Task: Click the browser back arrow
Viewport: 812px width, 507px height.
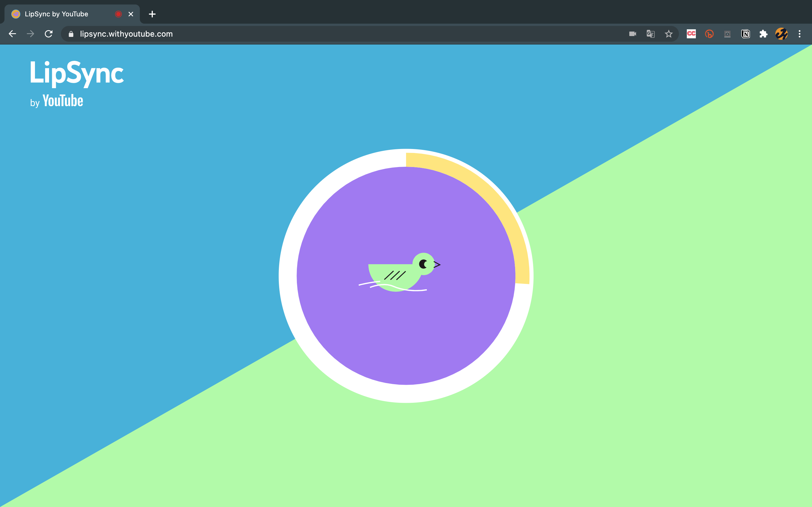Action: (x=12, y=34)
